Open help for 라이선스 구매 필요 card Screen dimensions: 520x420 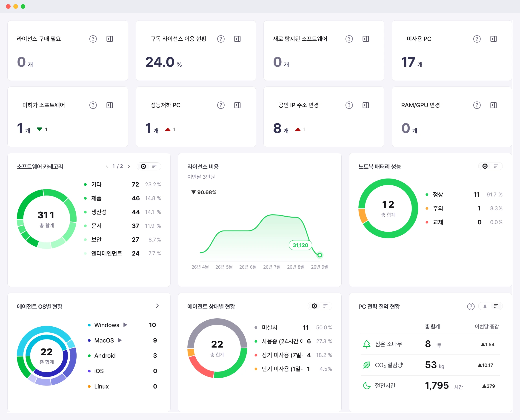click(x=93, y=39)
